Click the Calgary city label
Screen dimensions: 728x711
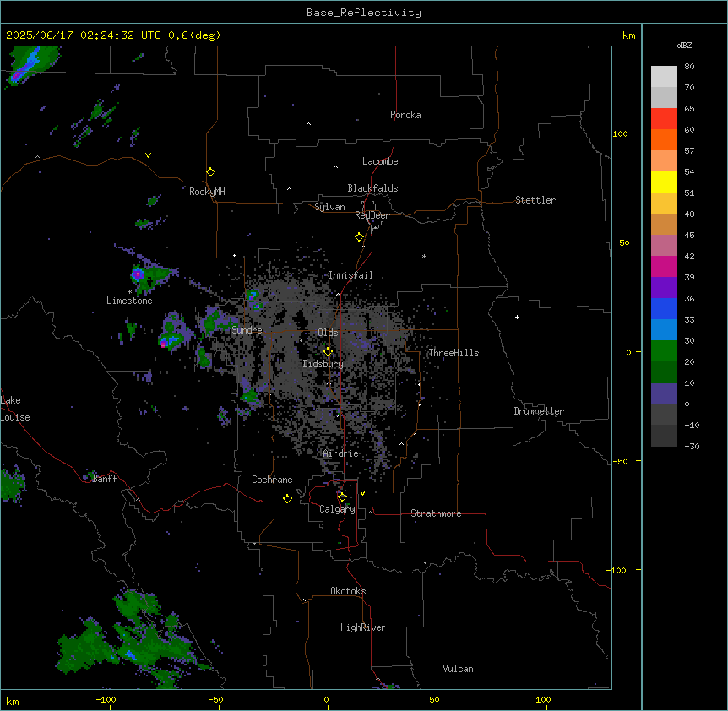pos(337,509)
